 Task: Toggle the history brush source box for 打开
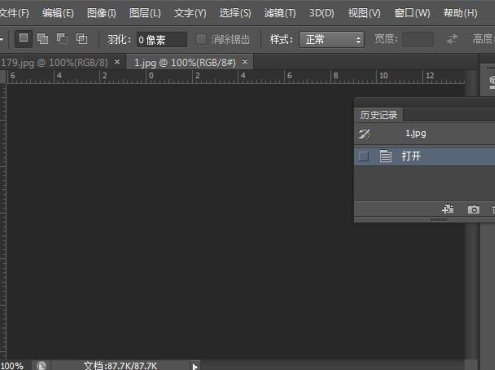[364, 156]
